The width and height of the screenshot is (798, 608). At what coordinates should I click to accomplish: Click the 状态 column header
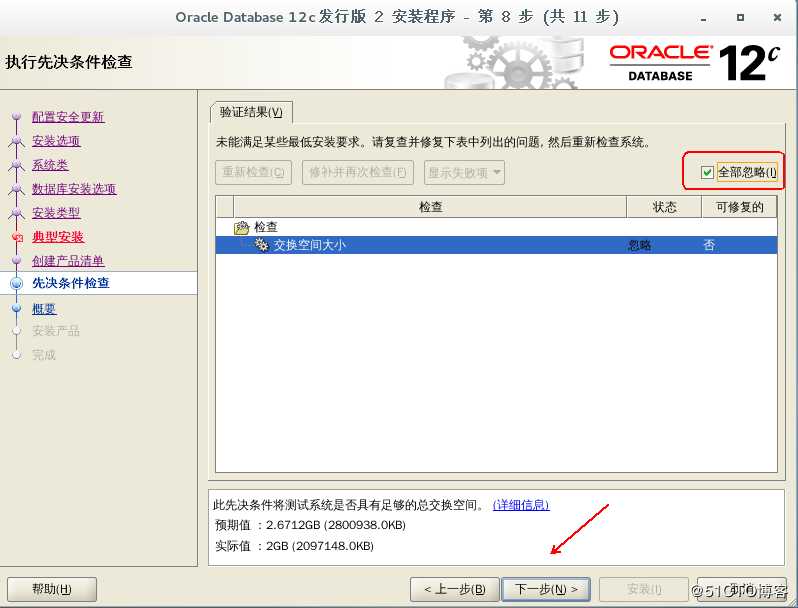tap(664, 207)
